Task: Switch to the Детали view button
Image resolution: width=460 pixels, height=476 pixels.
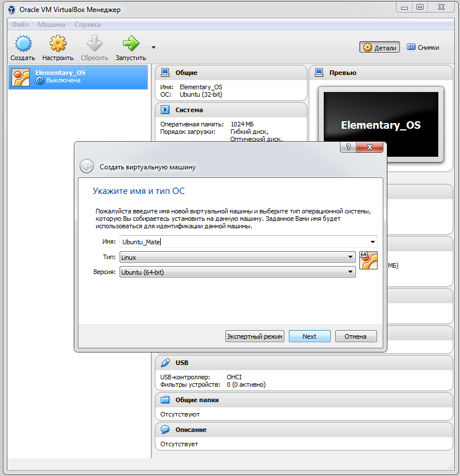Action: pos(379,47)
